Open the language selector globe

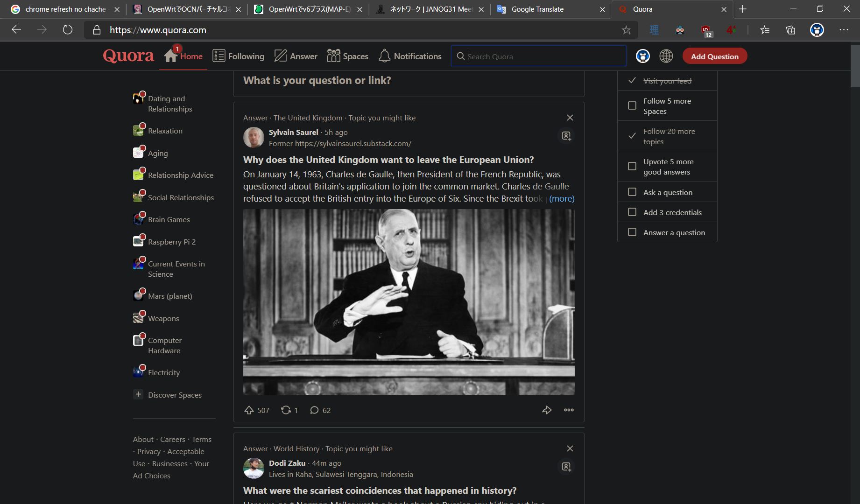(x=666, y=56)
